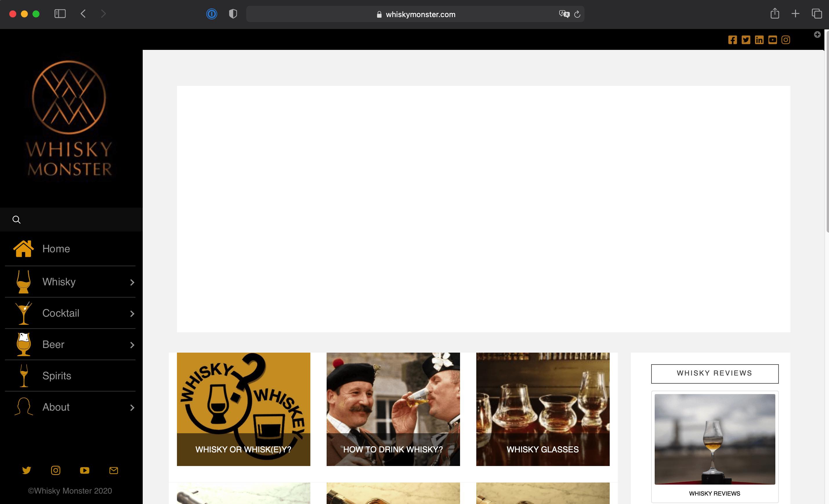Viewport: 829px width, 504px height.
Task: Click the Instagram icon in sidebar footer
Action: (x=55, y=470)
